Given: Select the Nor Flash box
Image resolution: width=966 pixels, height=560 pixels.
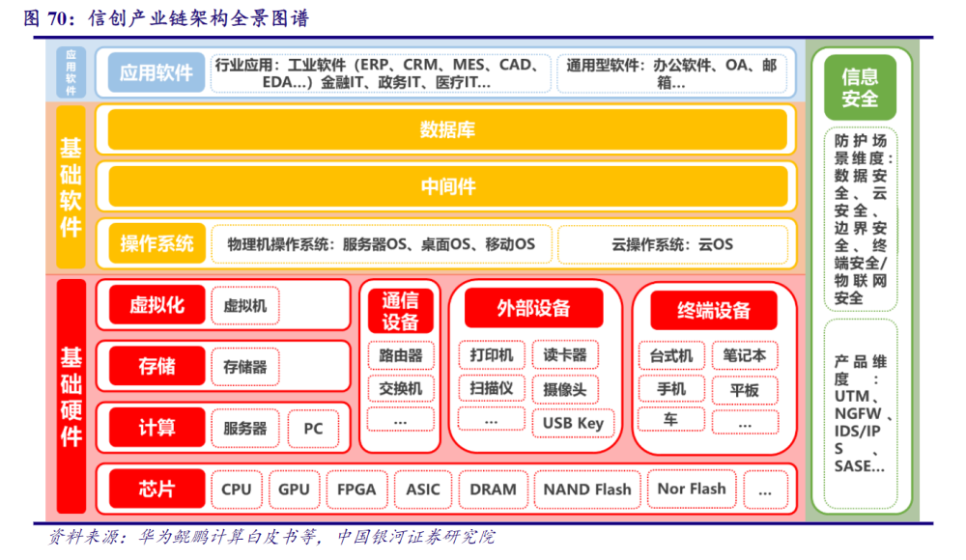Looking at the screenshot, I should click(x=692, y=489).
